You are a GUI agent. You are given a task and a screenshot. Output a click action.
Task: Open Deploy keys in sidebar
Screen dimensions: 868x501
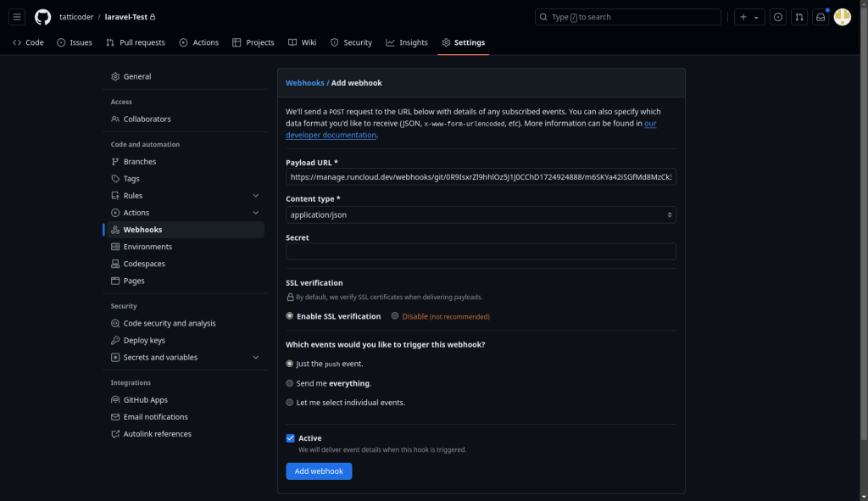tap(144, 341)
